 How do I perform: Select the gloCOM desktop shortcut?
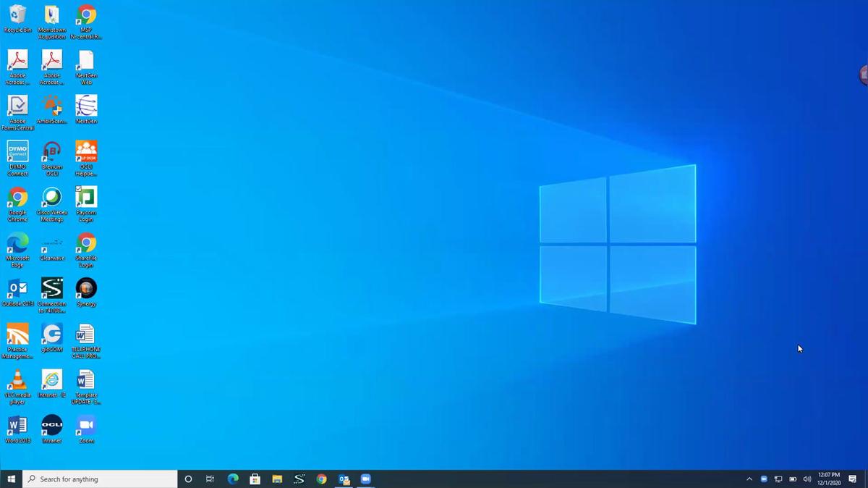point(51,335)
